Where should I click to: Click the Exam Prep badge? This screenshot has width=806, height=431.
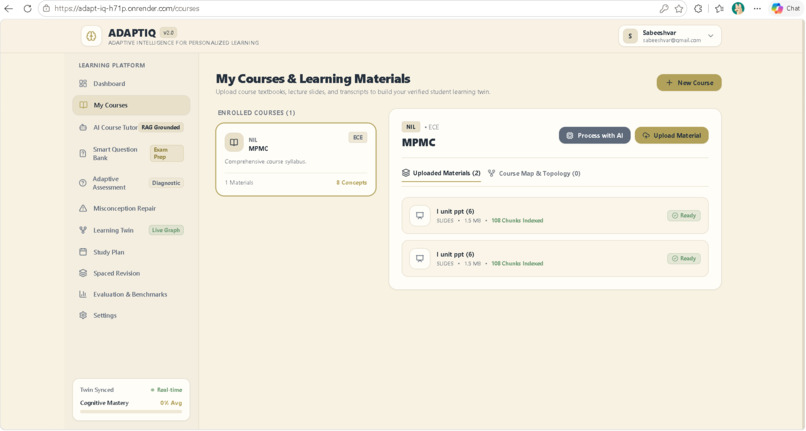coord(167,153)
